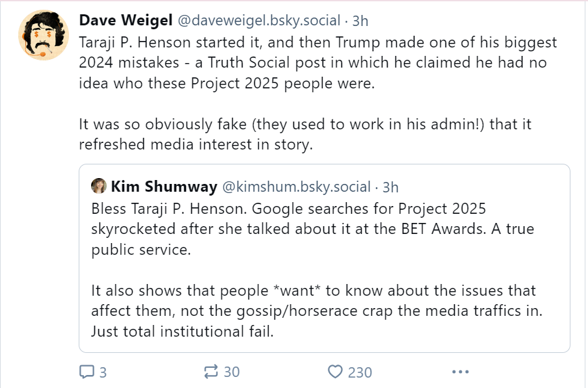Open the post text starting "Taraji P. Henson started it"
This screenshot has height=388, width=588.
318,62
